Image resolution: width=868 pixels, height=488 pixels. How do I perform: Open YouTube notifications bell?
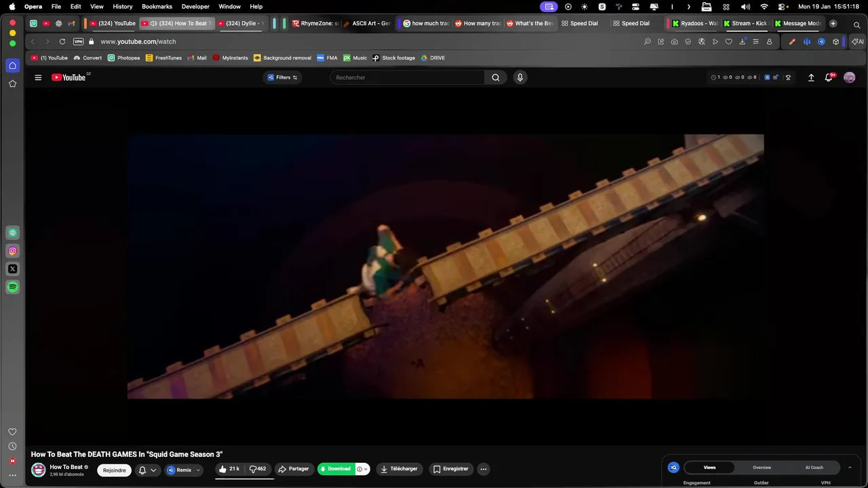(x=829, y=77)
